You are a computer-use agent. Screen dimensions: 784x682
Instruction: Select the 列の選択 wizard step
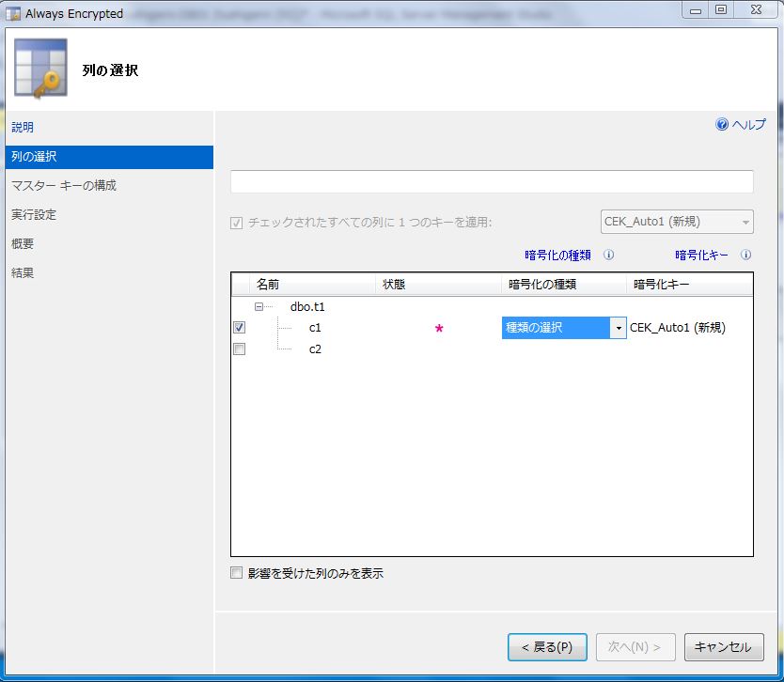click(109, 157)
